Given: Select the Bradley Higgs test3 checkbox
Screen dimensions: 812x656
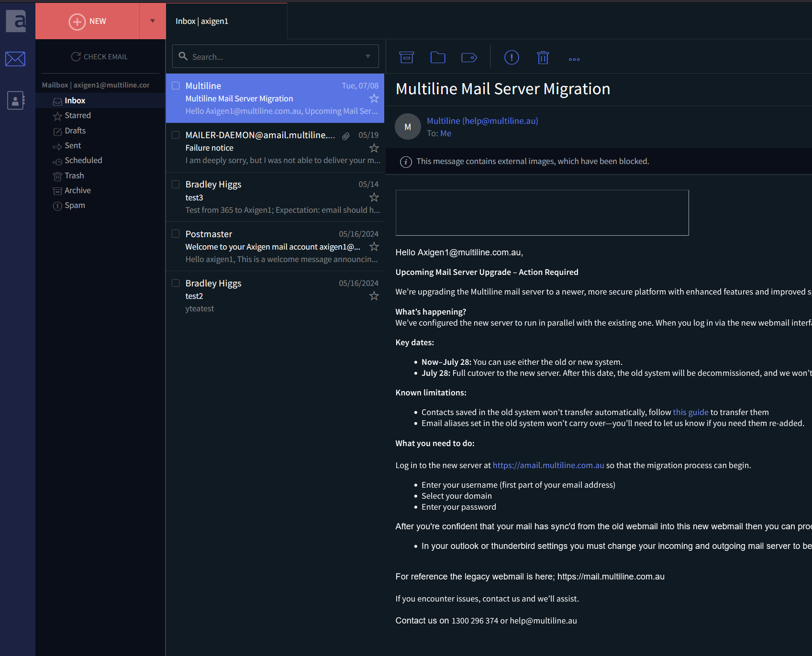Looking at the screenshot, I should (176, 184).
